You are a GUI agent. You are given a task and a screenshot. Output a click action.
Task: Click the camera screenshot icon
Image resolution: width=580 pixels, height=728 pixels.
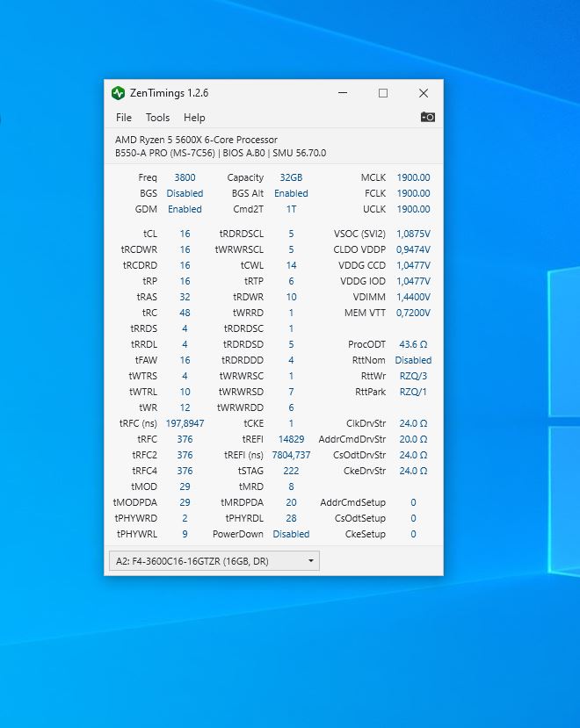pos(428,117)
